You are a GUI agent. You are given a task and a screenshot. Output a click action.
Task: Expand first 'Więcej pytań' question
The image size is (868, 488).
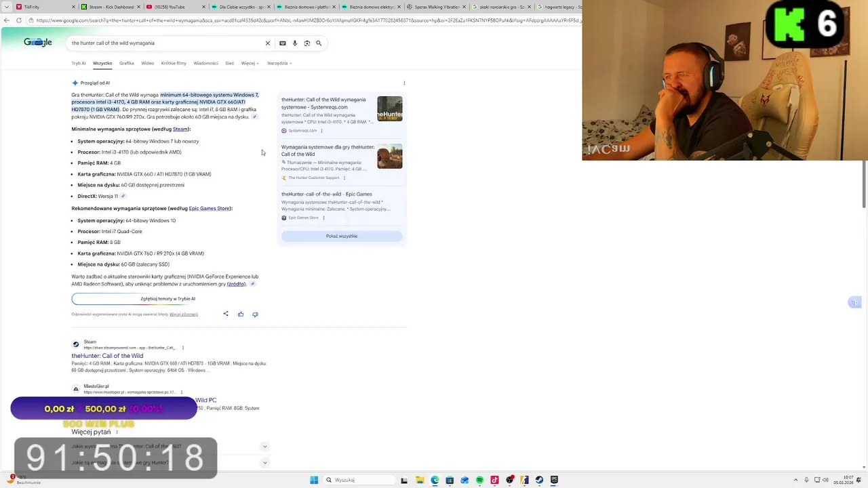[264, 447]
